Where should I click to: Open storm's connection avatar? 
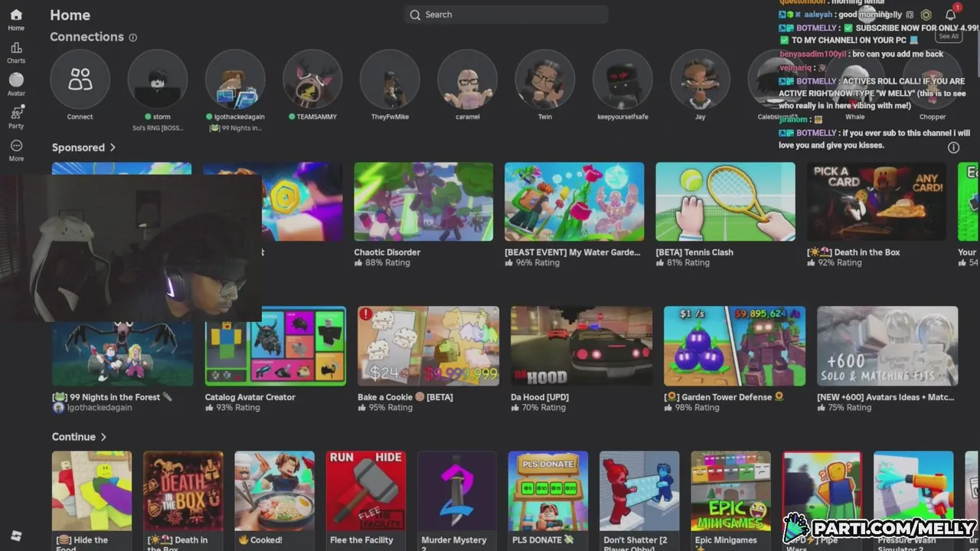(x=158, y=80)
